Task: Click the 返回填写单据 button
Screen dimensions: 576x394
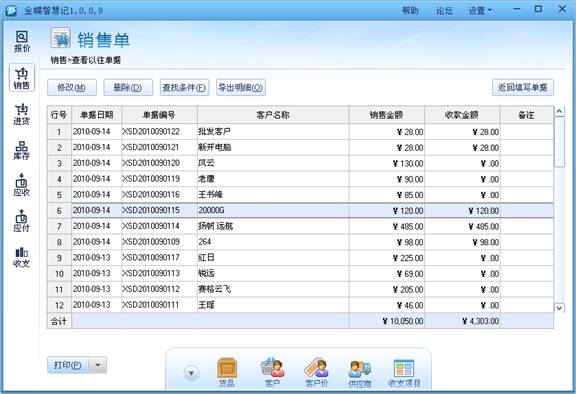Action: click(x=523, y=87)
